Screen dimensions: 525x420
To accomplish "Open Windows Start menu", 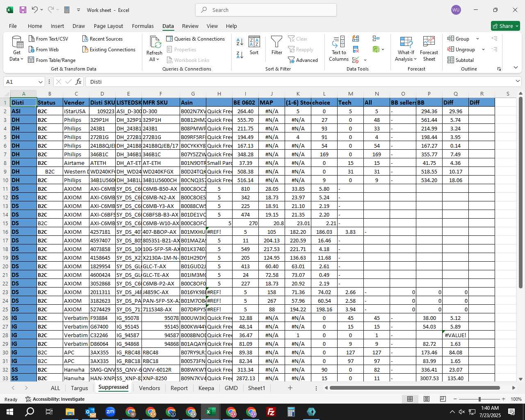I will [x=10, y=412].
